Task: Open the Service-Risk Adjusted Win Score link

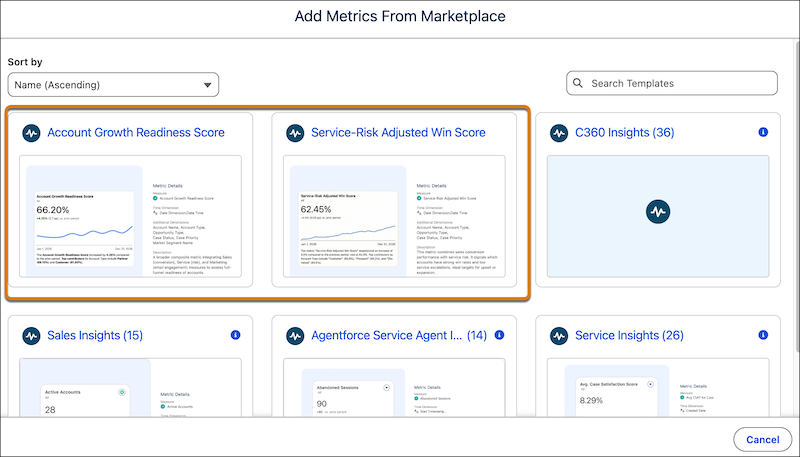Action: [398, 133]
